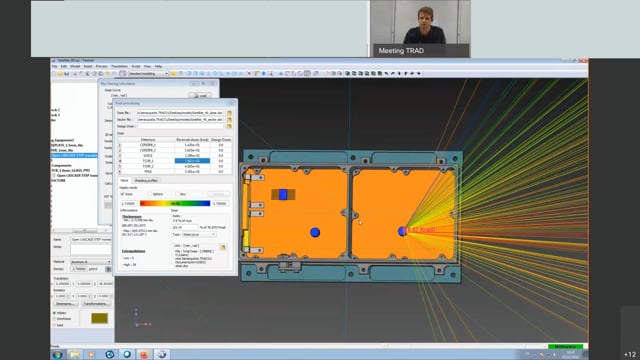Click the color scale minimum value field
The image size is (640, 360).
tap(128, 203)
